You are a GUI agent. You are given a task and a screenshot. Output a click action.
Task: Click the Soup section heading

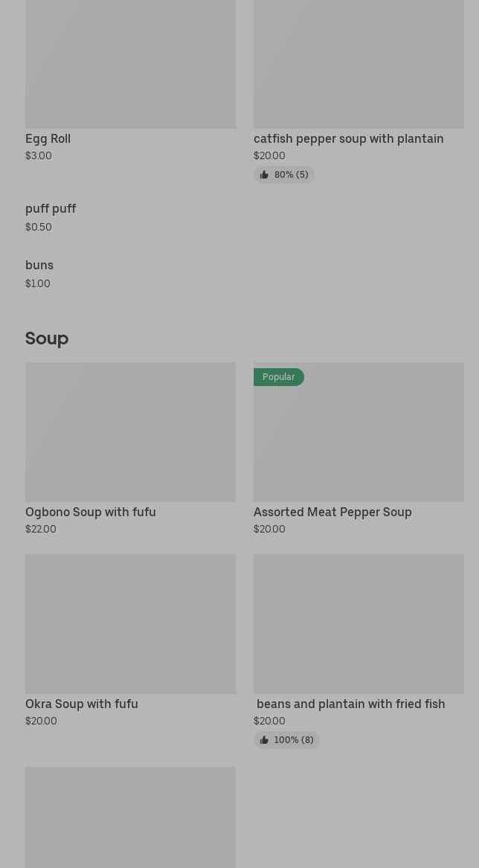click(47, 338)
